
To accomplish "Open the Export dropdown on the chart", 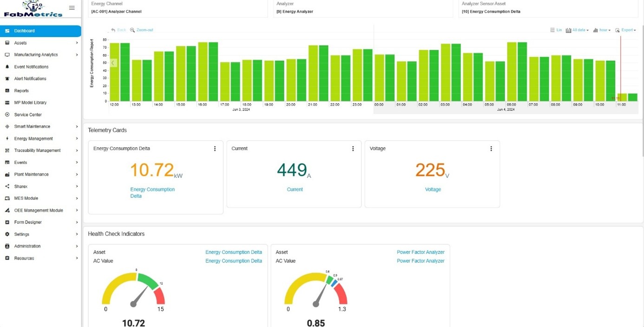I will (625, 30).
